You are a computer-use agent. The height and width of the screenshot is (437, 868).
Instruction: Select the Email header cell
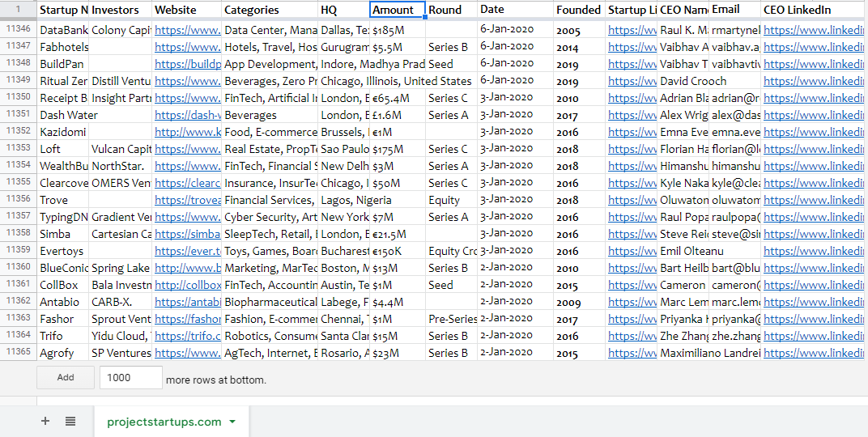[x=735, y=10]
